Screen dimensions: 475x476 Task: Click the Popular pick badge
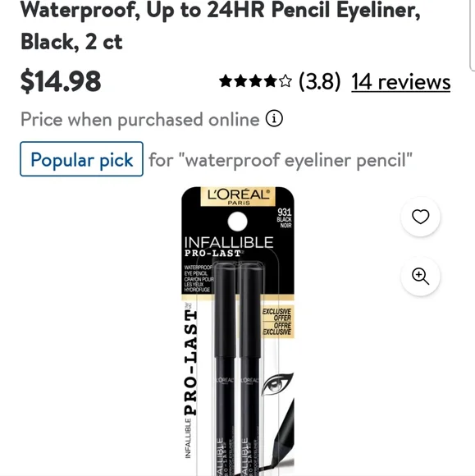82,159
